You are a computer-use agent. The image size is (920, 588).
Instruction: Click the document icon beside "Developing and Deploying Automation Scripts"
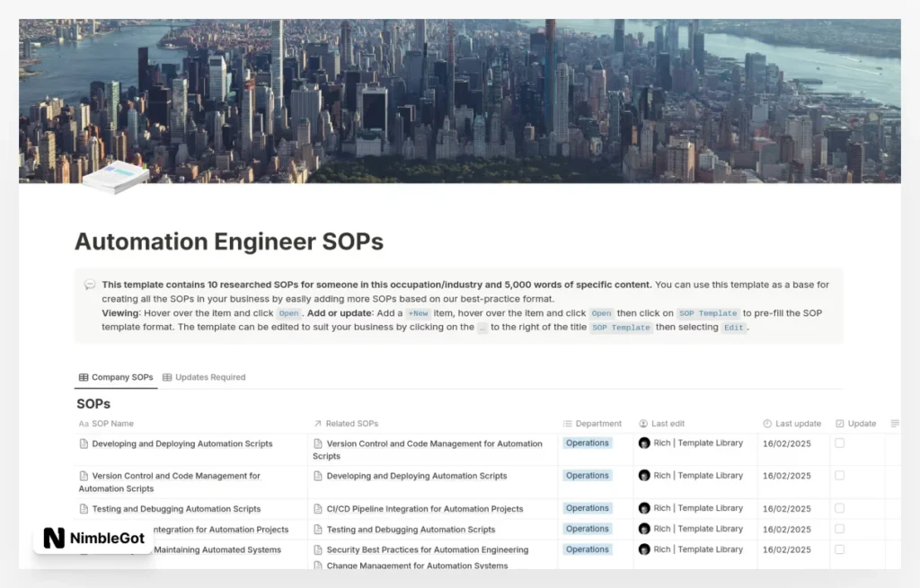coord(83,443)
